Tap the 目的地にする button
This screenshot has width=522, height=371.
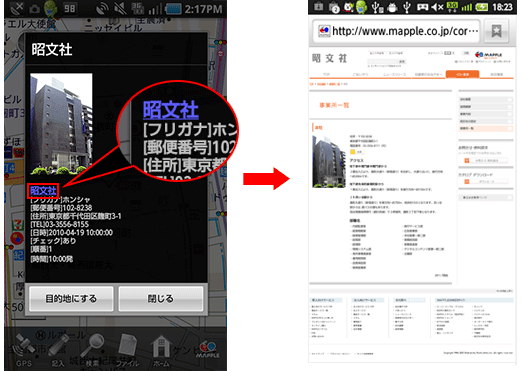71,298
